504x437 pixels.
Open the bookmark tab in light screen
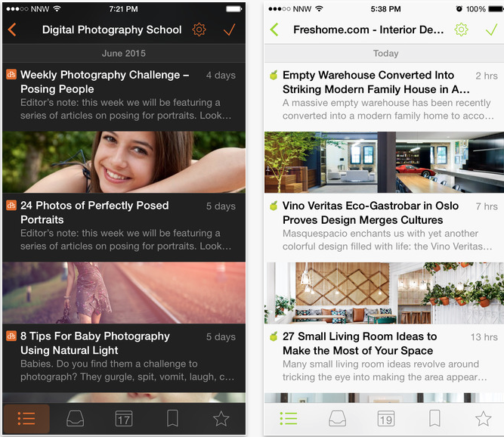click(x=434, y=419)
